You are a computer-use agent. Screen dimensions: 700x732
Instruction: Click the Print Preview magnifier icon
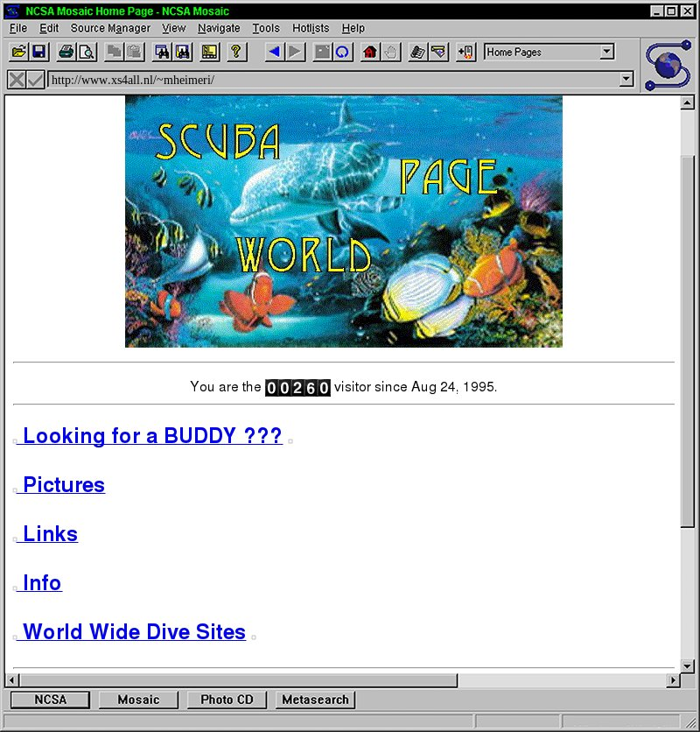pyautogui.click(x=87, y=53)
